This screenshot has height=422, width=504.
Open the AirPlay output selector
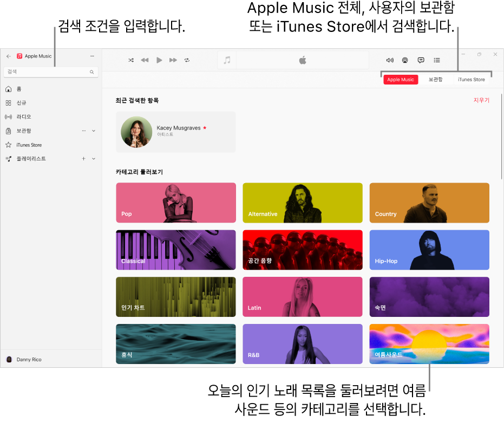click(x=405, y=60)
